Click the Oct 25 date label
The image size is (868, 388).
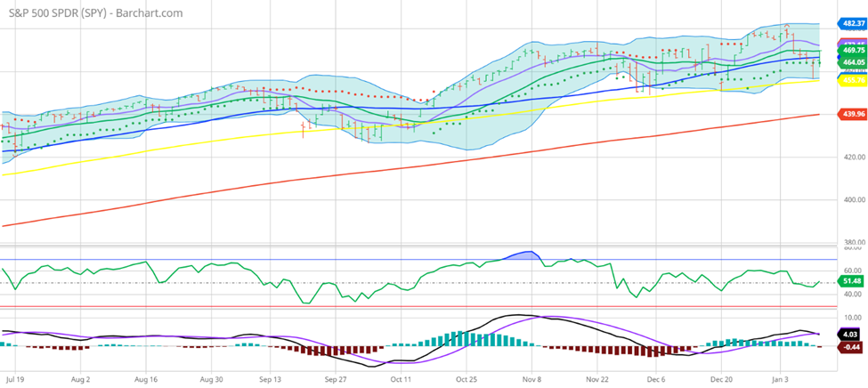click(x=466, y=381)
